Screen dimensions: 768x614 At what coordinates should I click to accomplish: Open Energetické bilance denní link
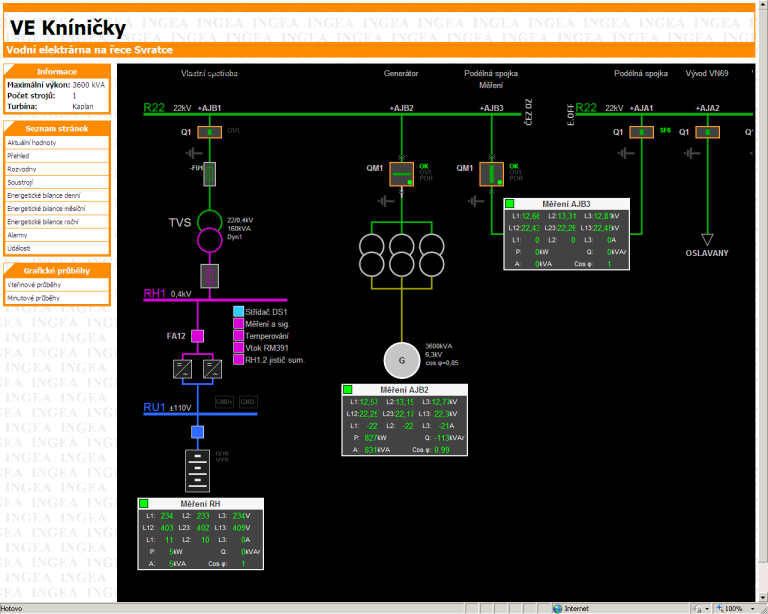(45, 195)
